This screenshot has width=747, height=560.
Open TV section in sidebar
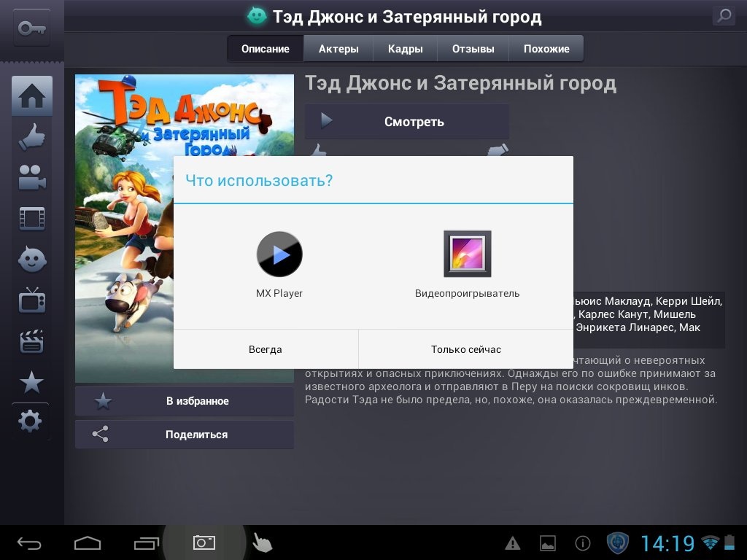(31, 300)
